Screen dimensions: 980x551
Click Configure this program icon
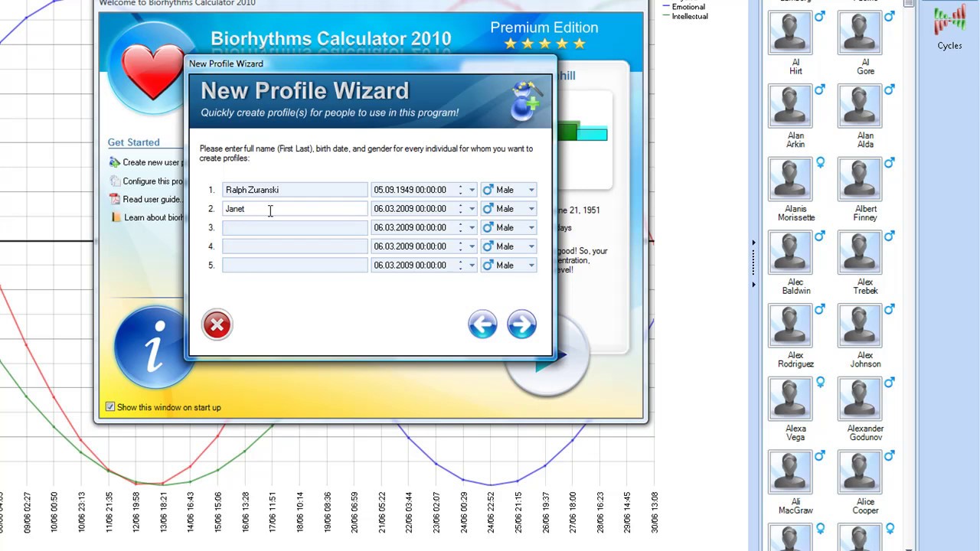tap(115, 181)
